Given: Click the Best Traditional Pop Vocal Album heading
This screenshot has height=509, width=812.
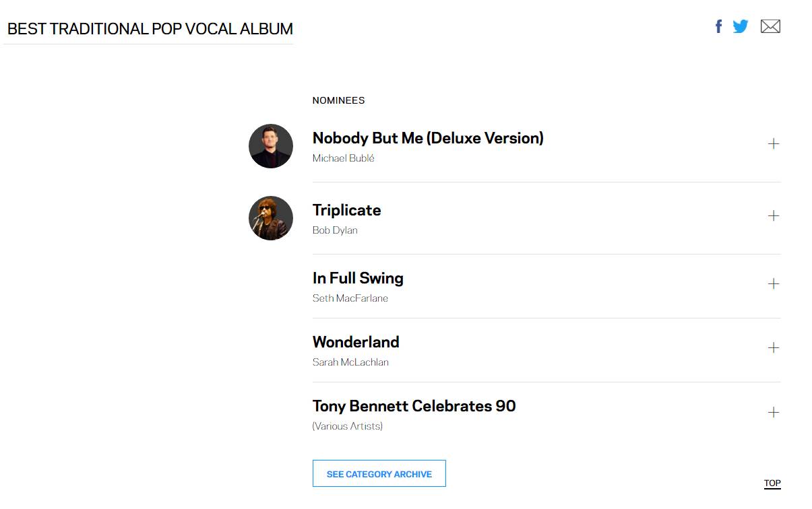Looking at the screenshot, I should point(150,29).
